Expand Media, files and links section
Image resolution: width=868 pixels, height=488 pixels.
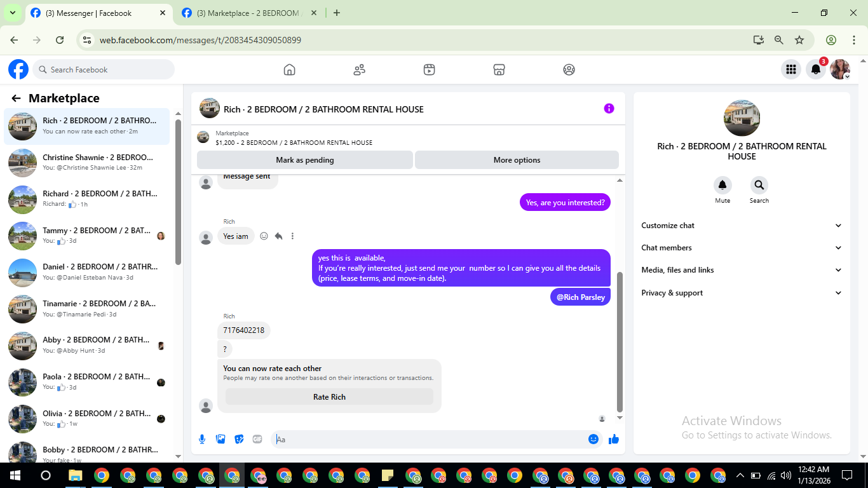click(742, 270)
